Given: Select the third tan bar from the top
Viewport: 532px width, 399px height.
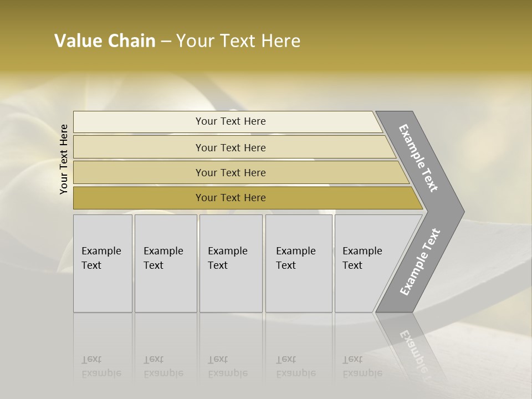Looking at the screenshot, I should [x=230, y=173].
